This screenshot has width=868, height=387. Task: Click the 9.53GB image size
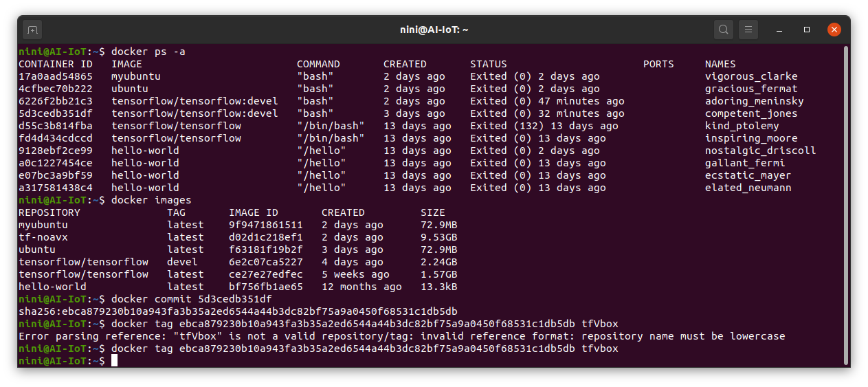coord(439,237)
